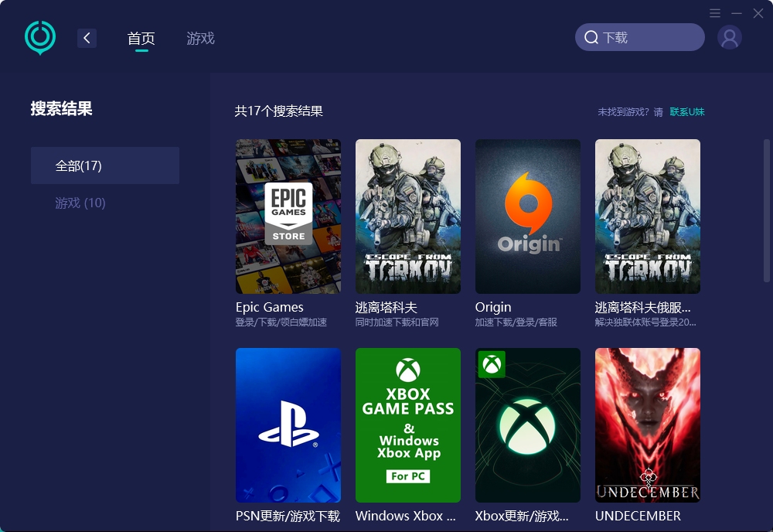773x532 pixels.
Task: Minimize the window
Action: [737, 13]
